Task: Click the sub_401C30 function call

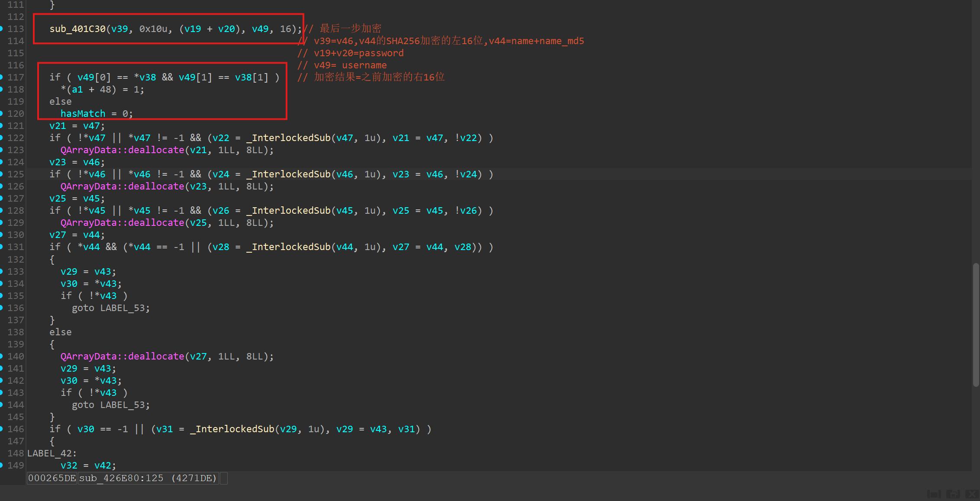Action: [x=77, y=29]
